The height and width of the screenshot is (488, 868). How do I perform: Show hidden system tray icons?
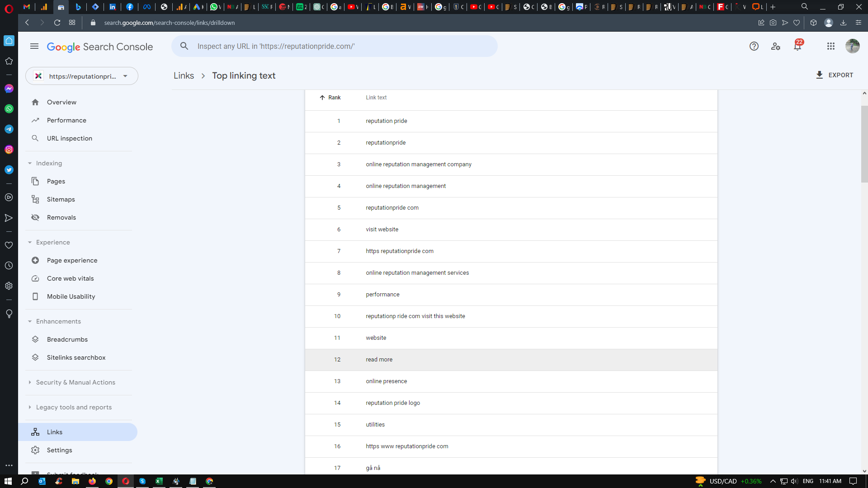pos(773,481)
